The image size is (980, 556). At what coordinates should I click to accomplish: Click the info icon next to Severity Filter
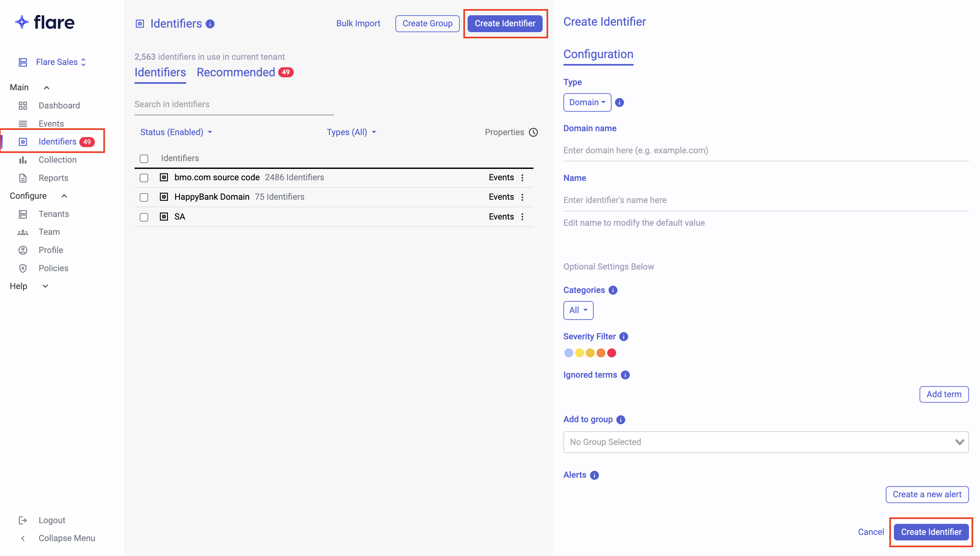coord(624,336)
